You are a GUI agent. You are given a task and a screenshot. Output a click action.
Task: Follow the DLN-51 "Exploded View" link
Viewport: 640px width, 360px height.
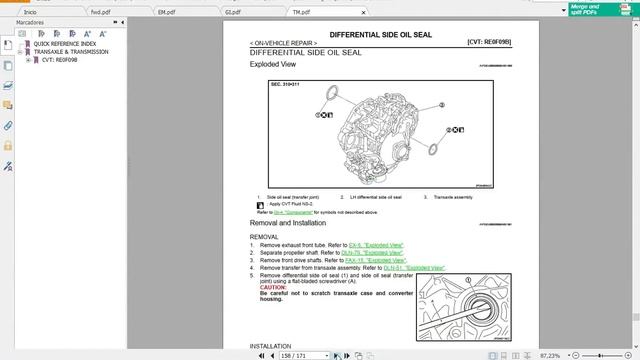click(x=414, y=268)
